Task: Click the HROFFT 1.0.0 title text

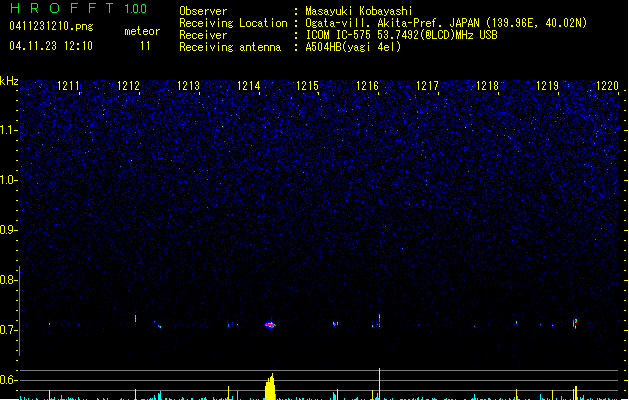Action: coord(78,8)
